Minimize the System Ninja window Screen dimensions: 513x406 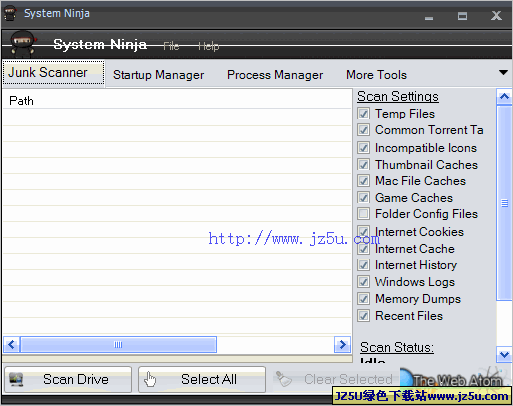[x=429, y=17]
